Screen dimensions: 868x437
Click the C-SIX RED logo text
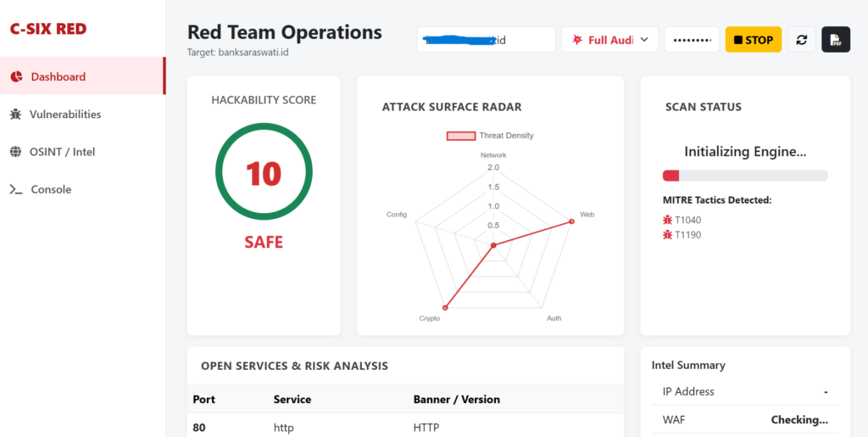click(47, 29)
